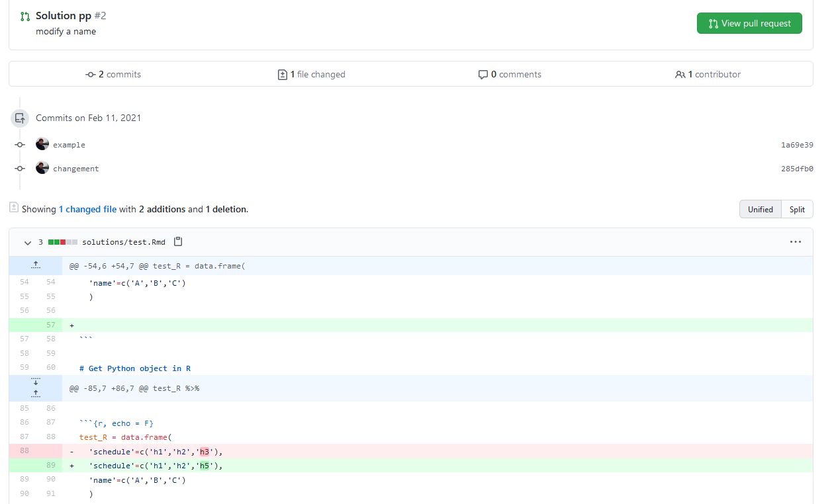The height and width of the screenshot is (504, 836).
Task: Expand hidden lines above line 54
Action: pos(36,265)
